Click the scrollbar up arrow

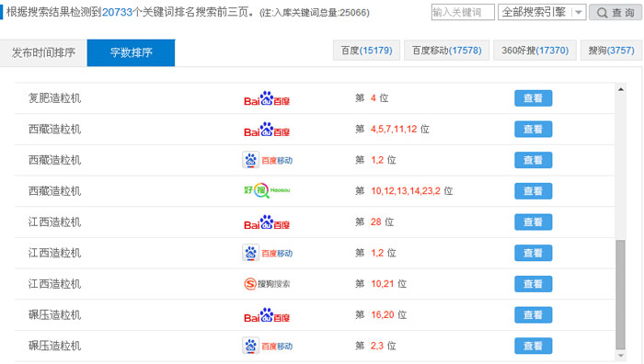(621, 89)
